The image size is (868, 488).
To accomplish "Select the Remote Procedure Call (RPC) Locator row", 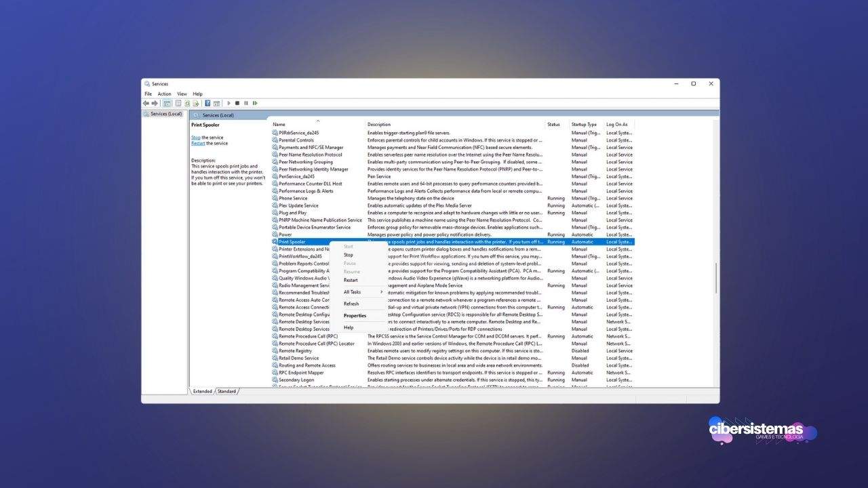I will click(x=452, y=344).
